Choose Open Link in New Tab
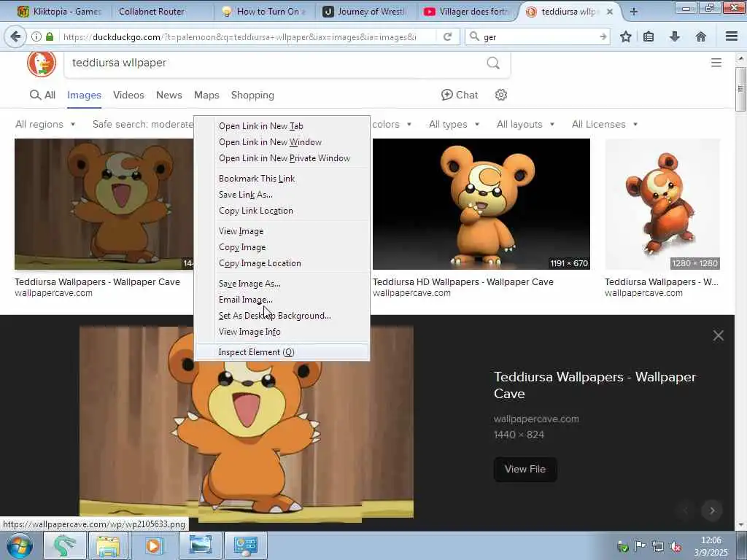Image resolution: width=747 pixels, height=560 pixels. [x=282, y=126]
